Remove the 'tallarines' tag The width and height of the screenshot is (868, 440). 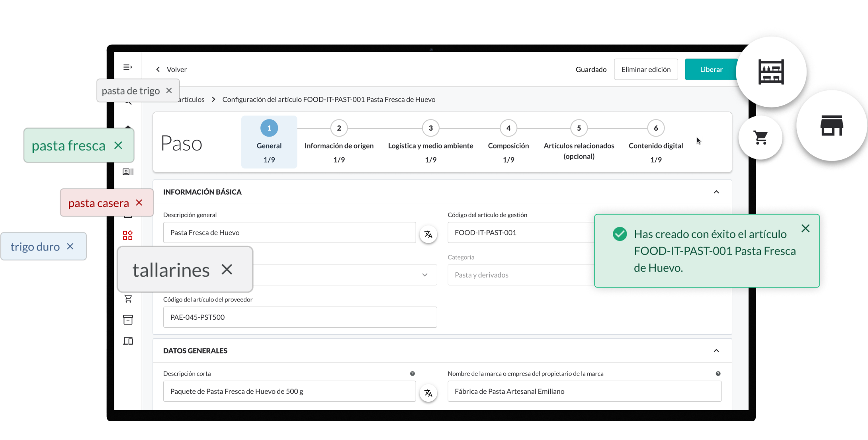(x=227, y=270)
